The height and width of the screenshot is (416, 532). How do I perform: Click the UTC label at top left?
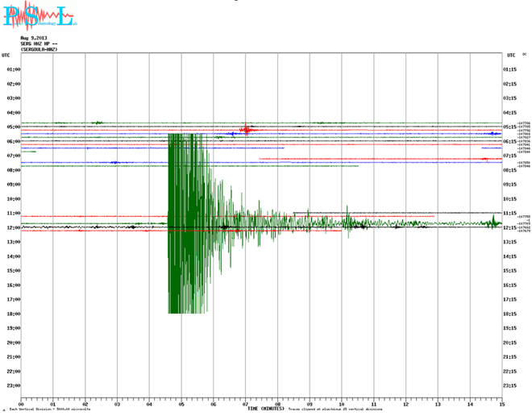[6, 56]
